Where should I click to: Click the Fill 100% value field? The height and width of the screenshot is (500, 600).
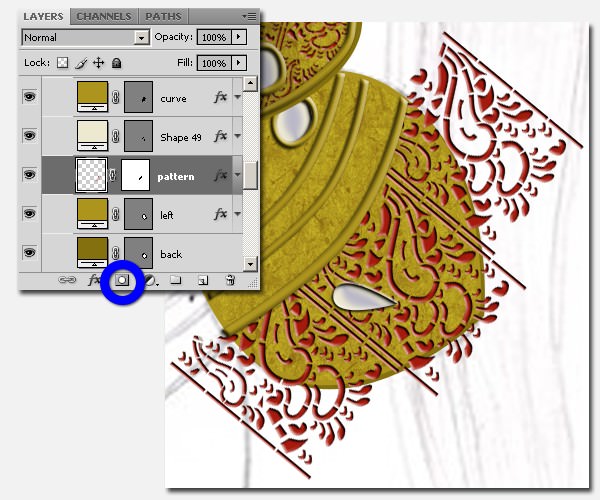click(214, 63)
